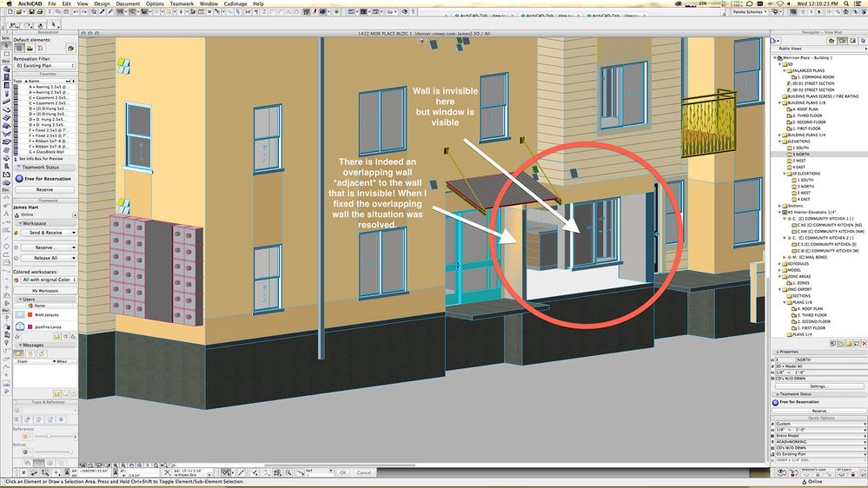Select the Window tool in toolbox
The height and width of the screenshot is (488, 868).
[x=6, y=85]
